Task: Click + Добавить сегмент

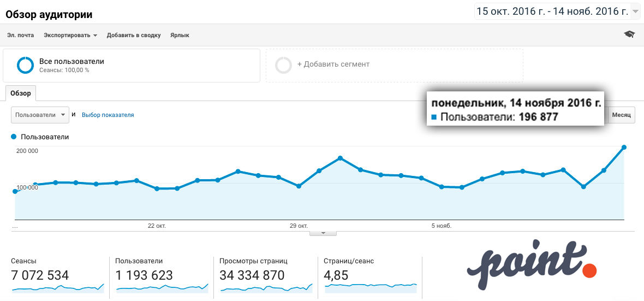Action: (333, 64)
